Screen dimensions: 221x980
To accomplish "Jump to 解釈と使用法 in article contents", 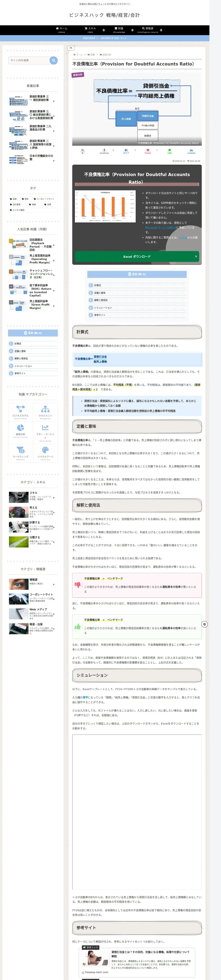I will tap(101, 300).
